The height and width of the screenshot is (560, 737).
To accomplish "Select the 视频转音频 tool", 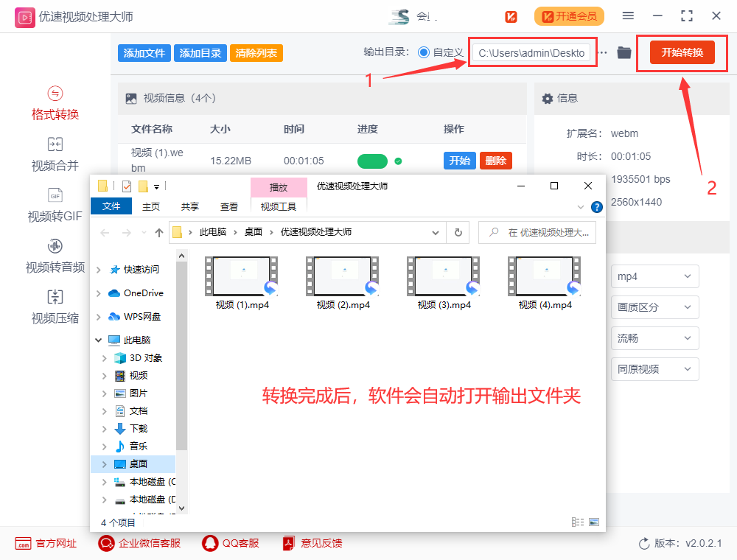I will pyautogui.click(x=55, y=254).
